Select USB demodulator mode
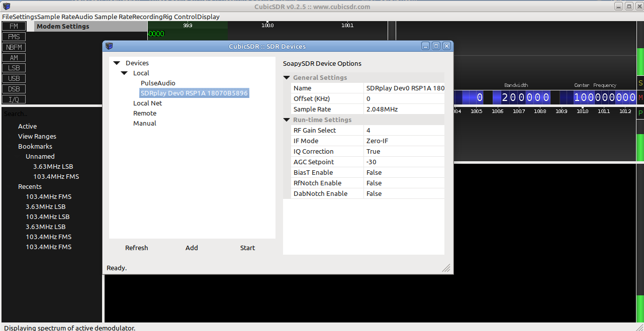The height and width of the screenshot is (331, 644). [x=14, y=78]
